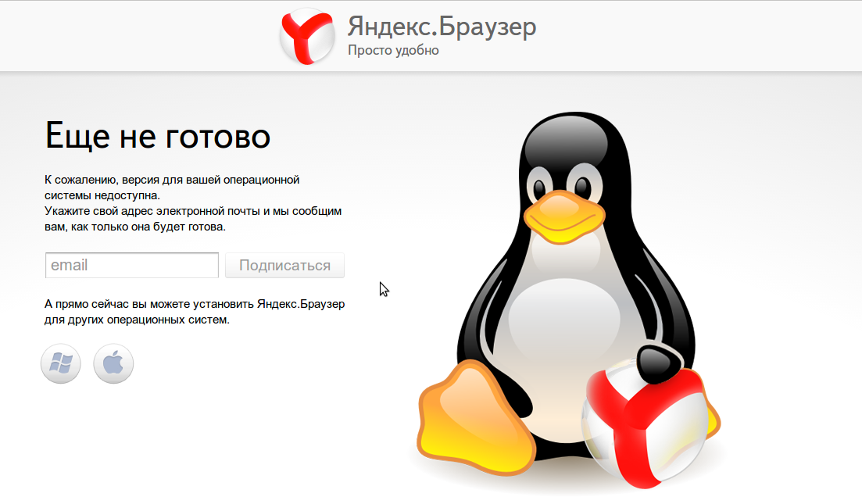Click the text 'А прямо сейчас вы можете установить'
Screen dimensions: 862x504
tap(149, 304)
